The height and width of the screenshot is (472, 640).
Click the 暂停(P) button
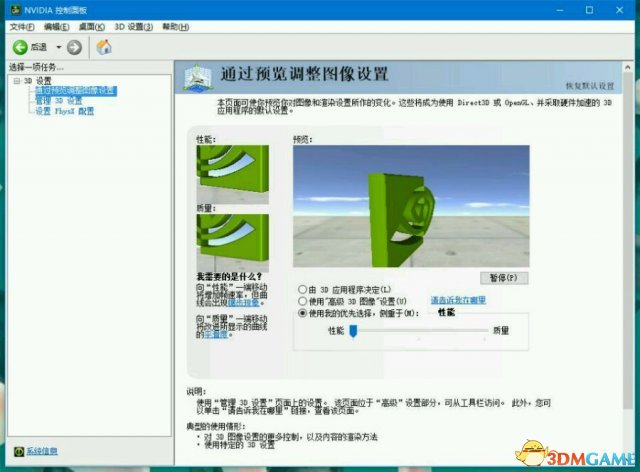[504, 278]
